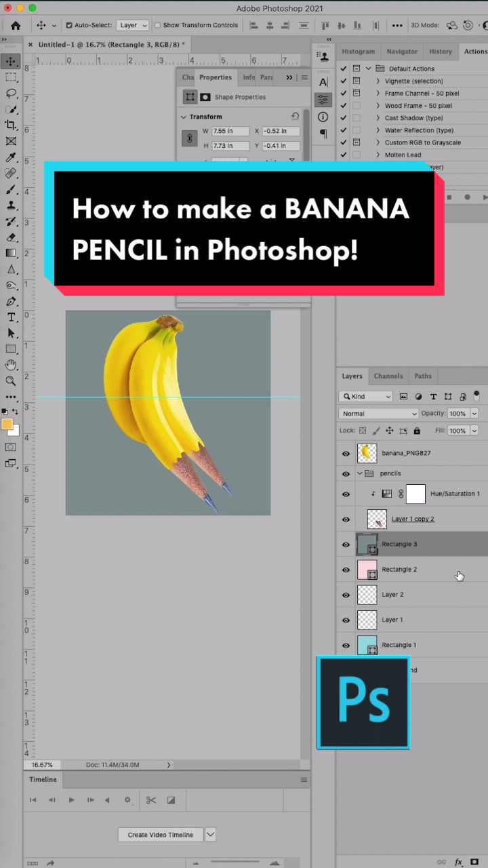Viewport: 488px width, 868px height.
Task: Toggle the Auto-Select checkbox
Action: pos(69,26)
